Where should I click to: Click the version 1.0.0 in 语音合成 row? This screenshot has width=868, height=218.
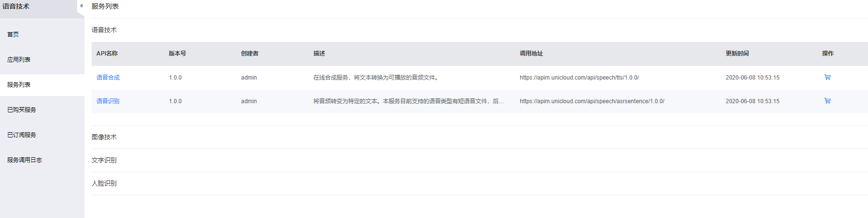175,78
